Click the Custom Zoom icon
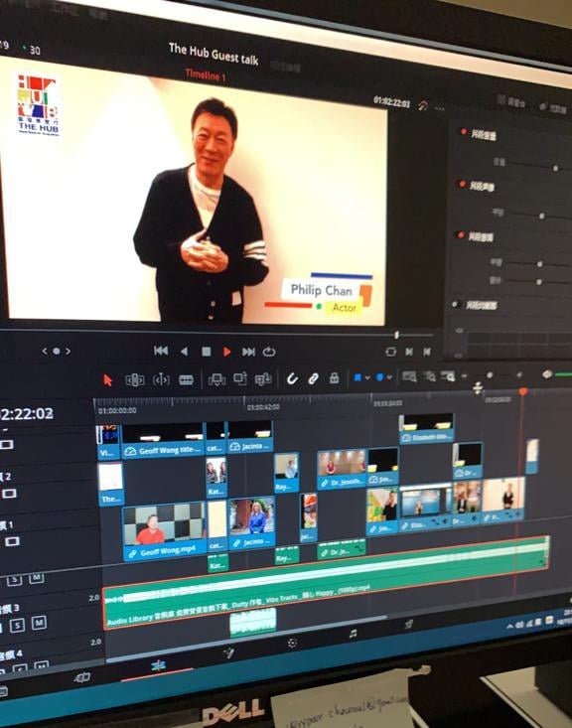 tap(448, 375)
